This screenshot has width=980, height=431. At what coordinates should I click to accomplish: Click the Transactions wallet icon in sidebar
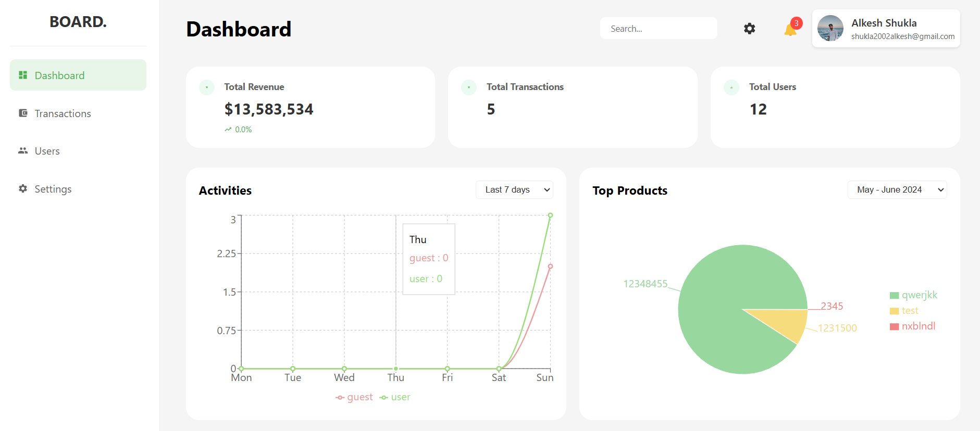(23, 113)
